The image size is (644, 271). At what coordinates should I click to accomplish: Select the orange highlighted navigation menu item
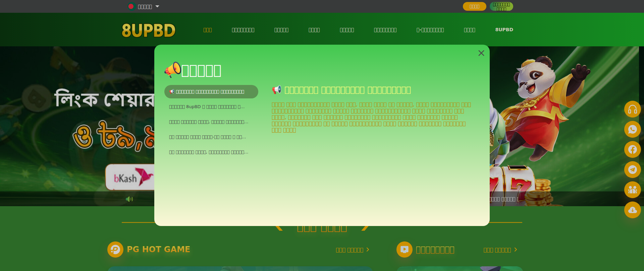click(x=208, y=30)
